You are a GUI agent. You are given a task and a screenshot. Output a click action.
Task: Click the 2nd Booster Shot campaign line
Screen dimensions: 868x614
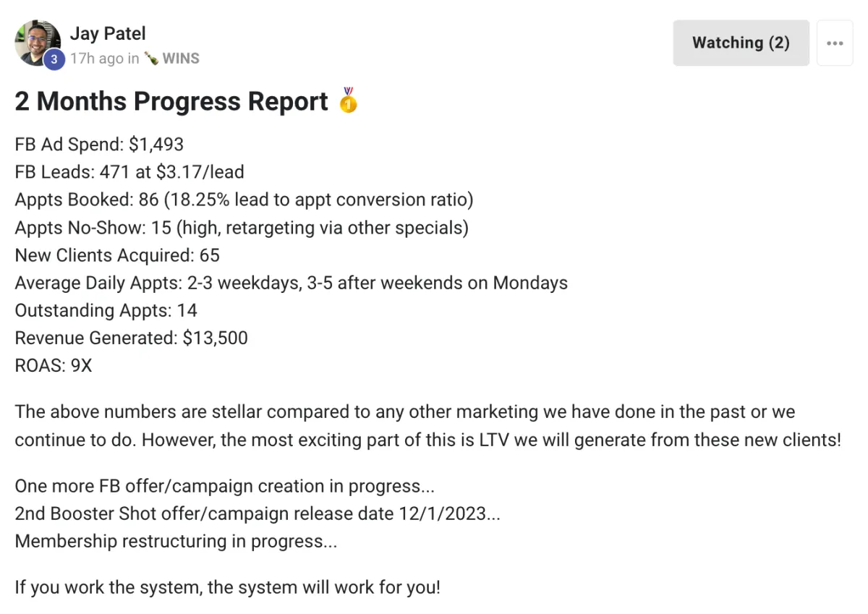click(258, 514)
